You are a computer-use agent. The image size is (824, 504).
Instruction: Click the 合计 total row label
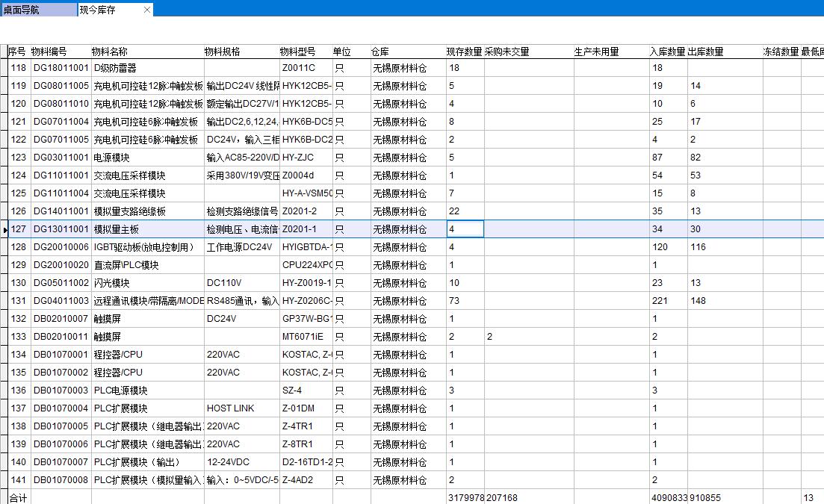[17, 498]
